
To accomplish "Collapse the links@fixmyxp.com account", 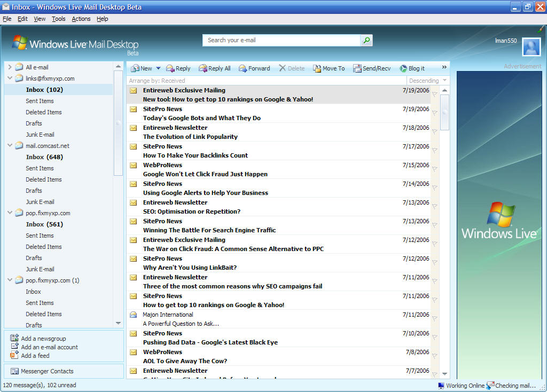I will tap(10, 78).
